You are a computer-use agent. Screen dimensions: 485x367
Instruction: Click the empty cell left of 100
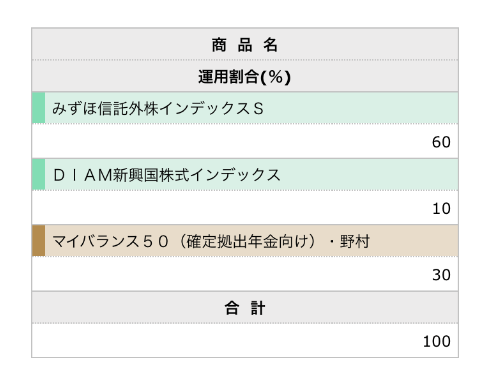coord(227,341)
